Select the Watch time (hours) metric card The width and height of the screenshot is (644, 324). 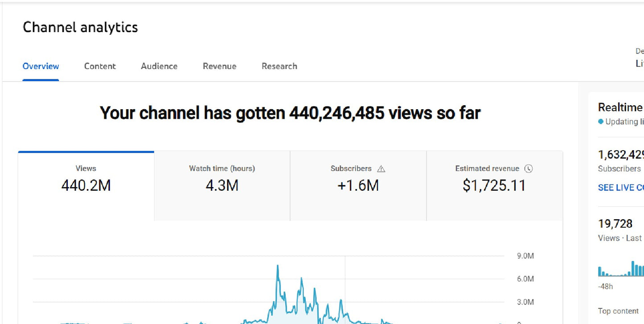pyautogui.click(x=222, y=185)
